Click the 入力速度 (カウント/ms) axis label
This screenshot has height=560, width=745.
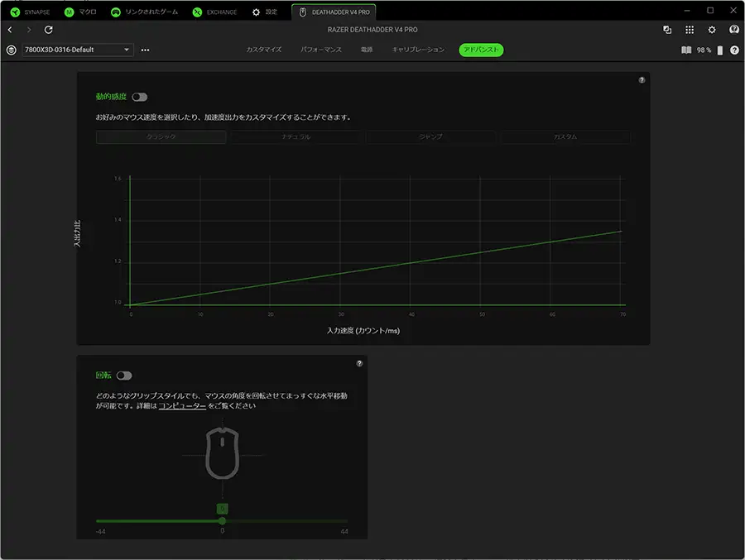pos(363,331)
